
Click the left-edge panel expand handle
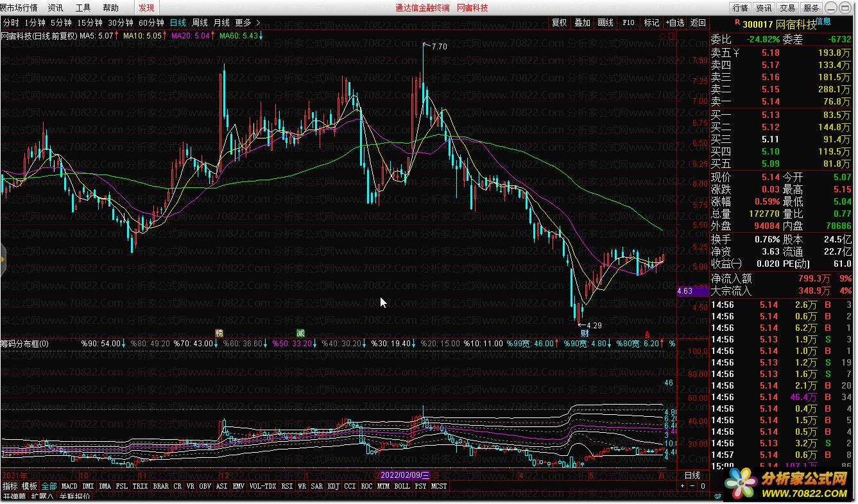coord(3,259)
